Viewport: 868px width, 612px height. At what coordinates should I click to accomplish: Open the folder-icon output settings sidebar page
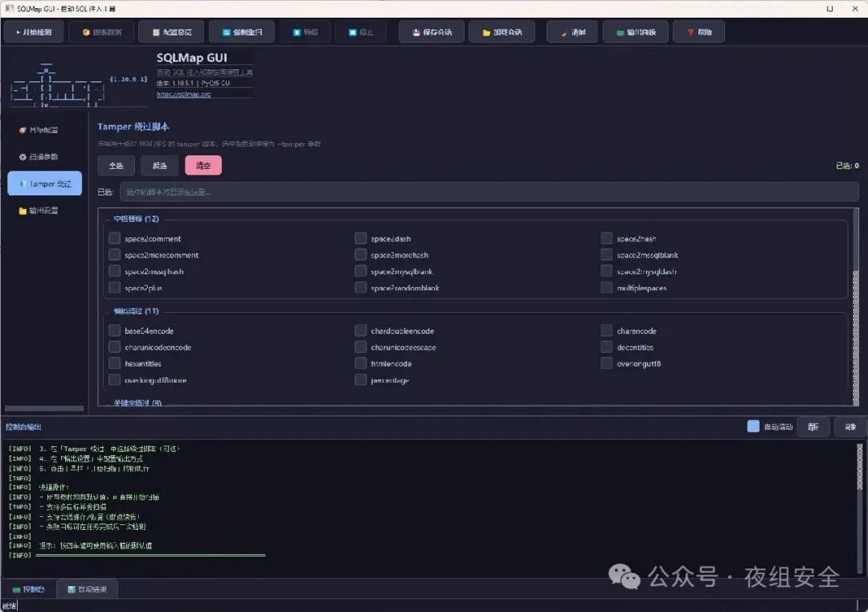(44, 211)
